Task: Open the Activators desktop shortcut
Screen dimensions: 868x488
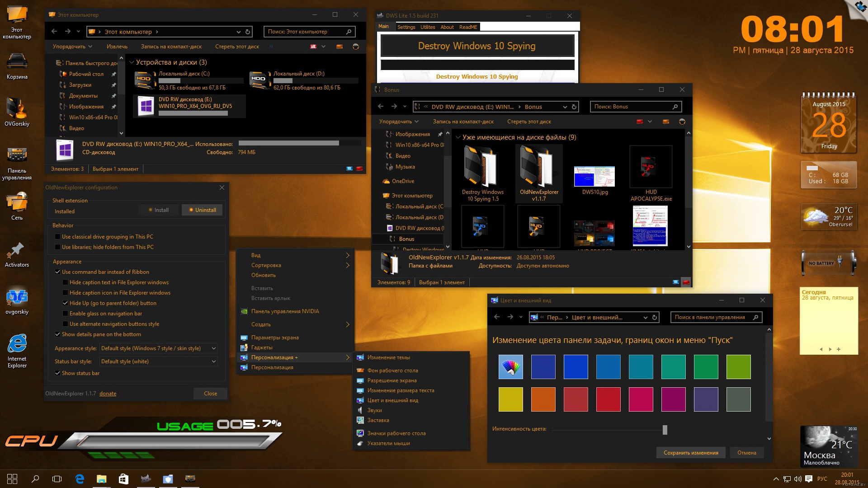Action: point(17,255)
